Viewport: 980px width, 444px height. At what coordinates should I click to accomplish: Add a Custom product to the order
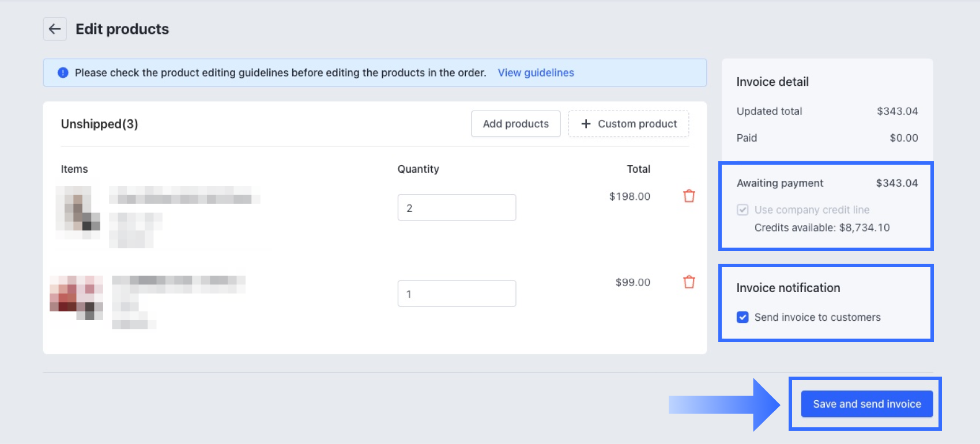pyautogui.click(x=628, y=124)
